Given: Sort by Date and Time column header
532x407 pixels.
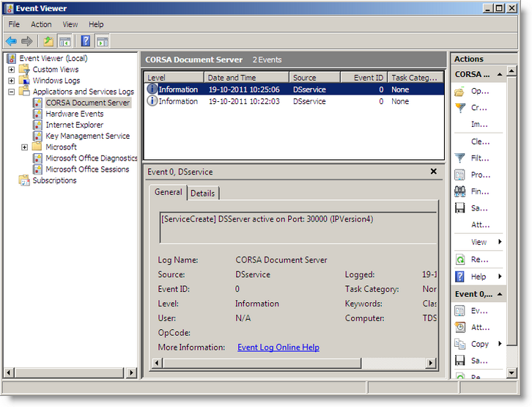Looking at the screenshot, I should (x=247, y=78).
